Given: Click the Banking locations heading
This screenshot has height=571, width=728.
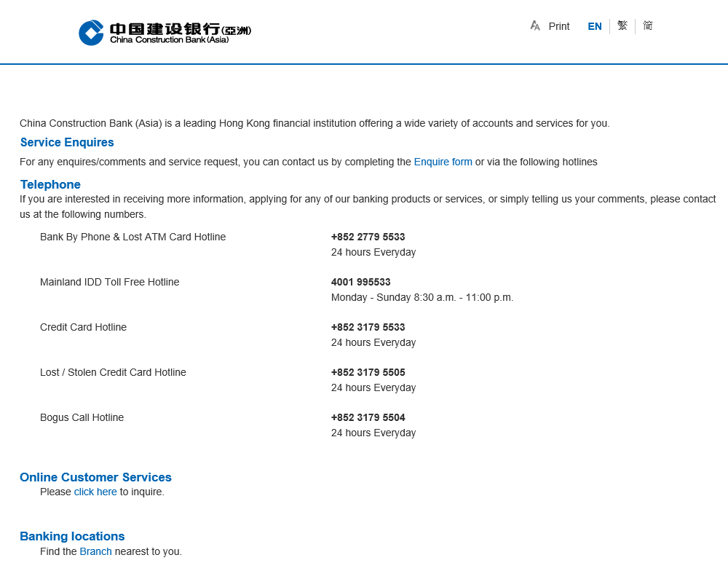Looking at the screenshot, I should [72, 536].
